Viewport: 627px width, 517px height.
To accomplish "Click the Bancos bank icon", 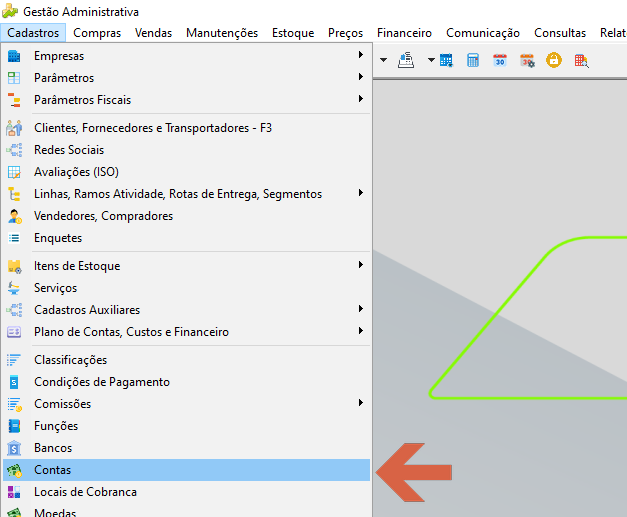I will coord(14,448).
